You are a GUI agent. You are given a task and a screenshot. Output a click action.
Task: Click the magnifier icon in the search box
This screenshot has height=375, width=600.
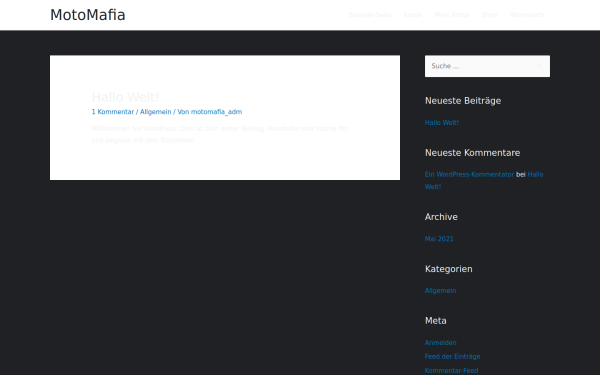click(540, 66)
